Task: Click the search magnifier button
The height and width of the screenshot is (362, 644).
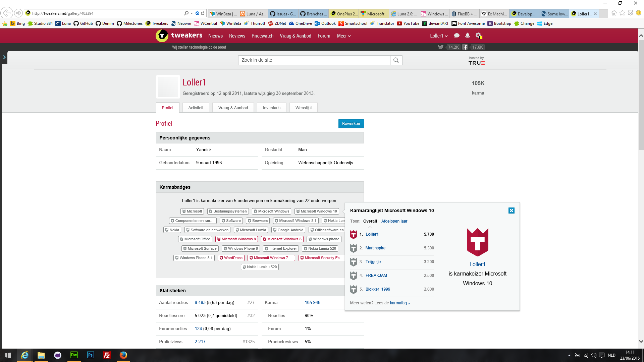Action: coord(396,60)
